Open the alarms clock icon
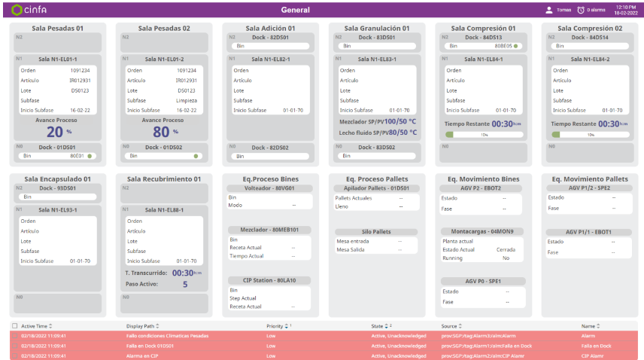Viewport: 644px width, 360px height. pos(581,10)
